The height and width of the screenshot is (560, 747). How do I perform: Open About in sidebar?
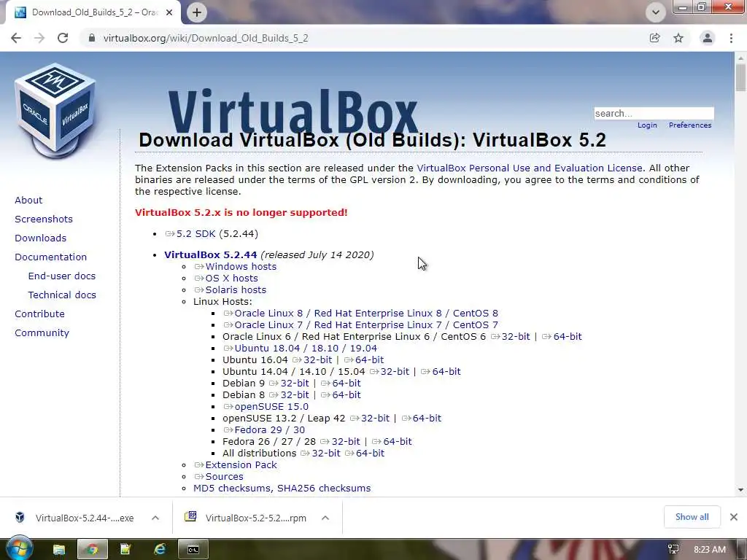pos(28,200)
